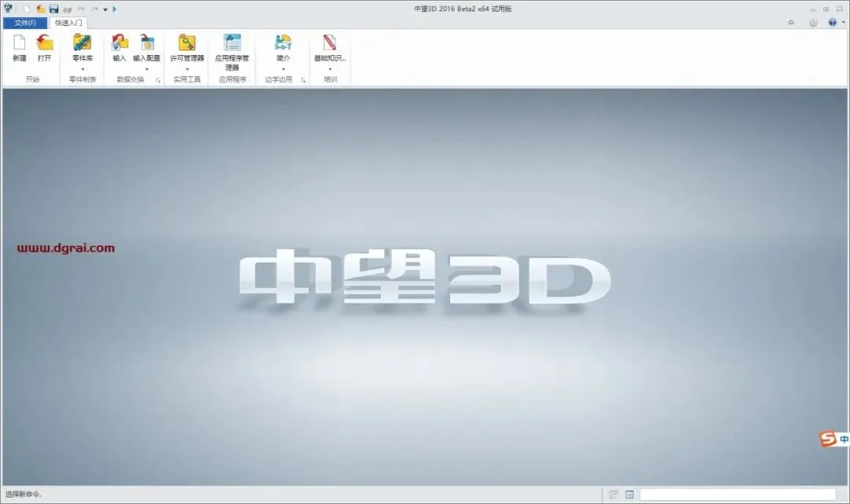Click the 零件制表 group label

point(83,79)
